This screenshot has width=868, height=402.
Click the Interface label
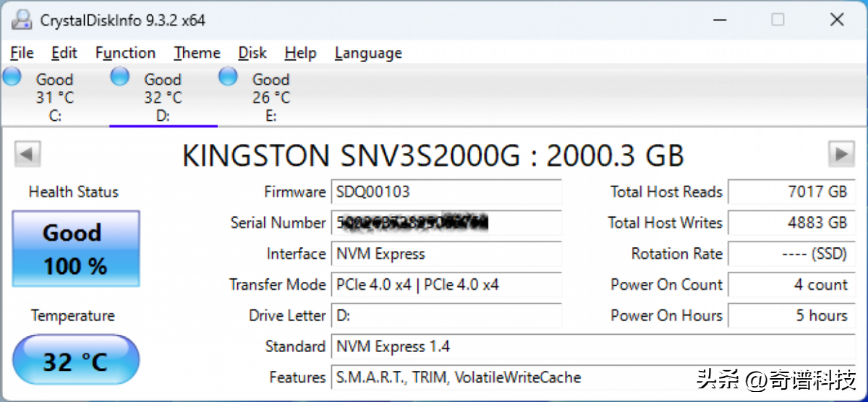tap(296, 254)
